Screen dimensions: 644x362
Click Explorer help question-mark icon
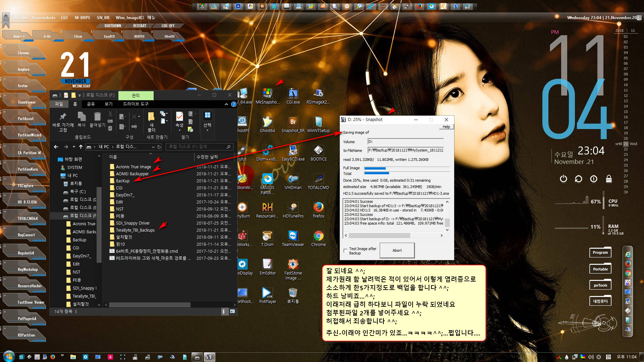point(234,104)
